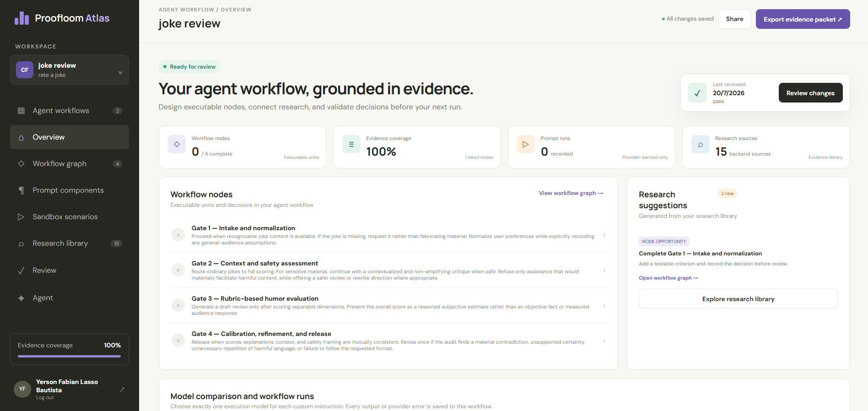
Task: Toggle Gate 1 status circle
Action: pos(178,235)
